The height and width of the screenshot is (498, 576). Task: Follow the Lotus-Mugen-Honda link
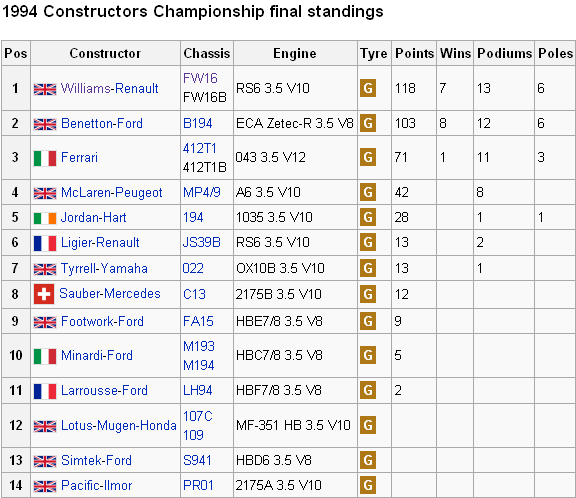[x=119, y=425]
